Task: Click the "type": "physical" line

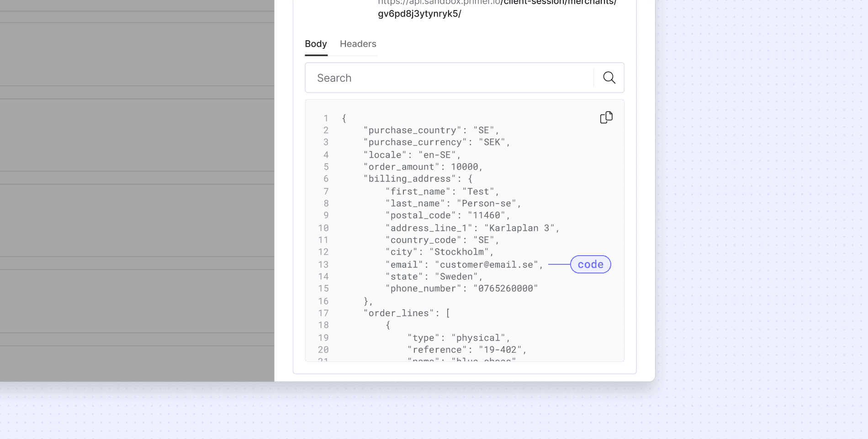Action: click(x=459, y=338)
